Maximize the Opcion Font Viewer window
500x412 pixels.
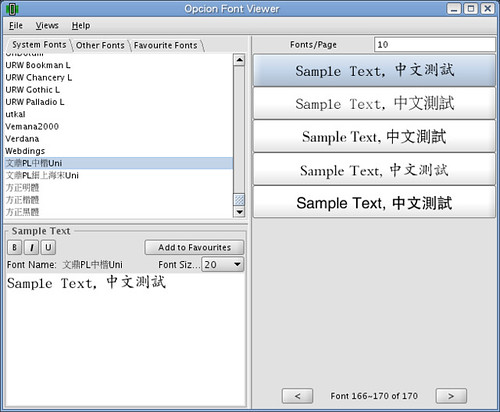point(471,9)
